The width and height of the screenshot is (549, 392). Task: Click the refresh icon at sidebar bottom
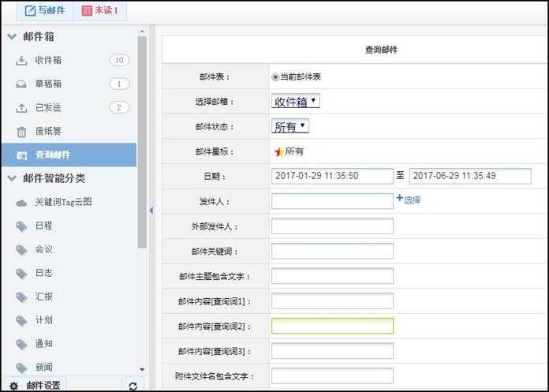point(133,386)
